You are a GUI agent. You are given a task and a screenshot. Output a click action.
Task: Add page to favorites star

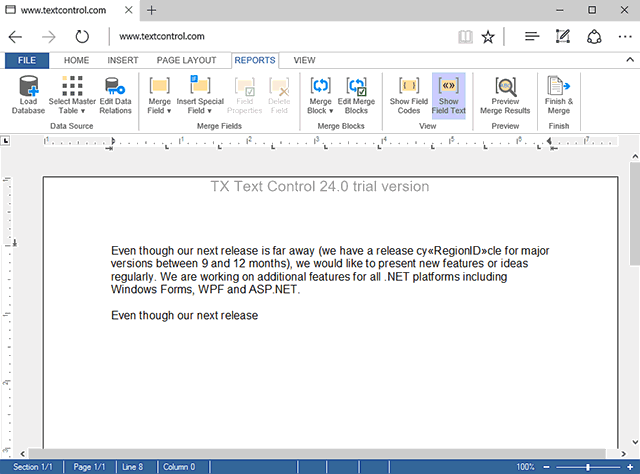coord(488,37)
